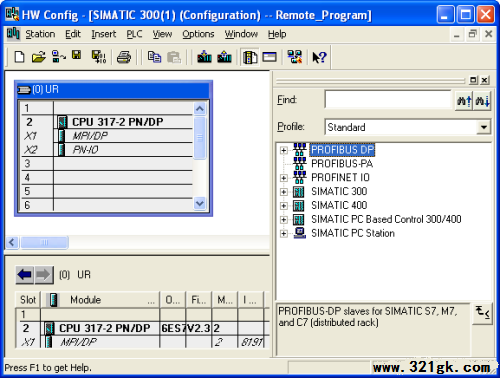Open the Station menu
The width and height of the screenshot is (500, 378).
pyautogui.click(x=40, y=34)
